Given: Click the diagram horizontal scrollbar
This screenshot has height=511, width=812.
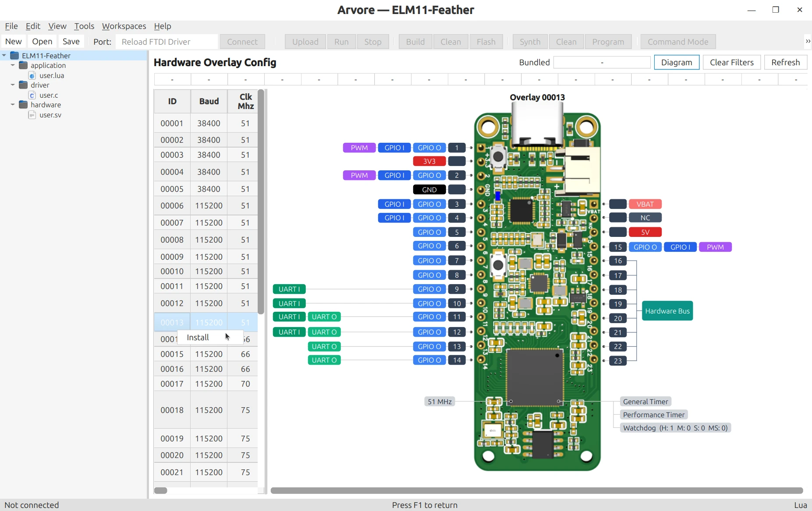Looking at the screenshot, I should 537,490.
